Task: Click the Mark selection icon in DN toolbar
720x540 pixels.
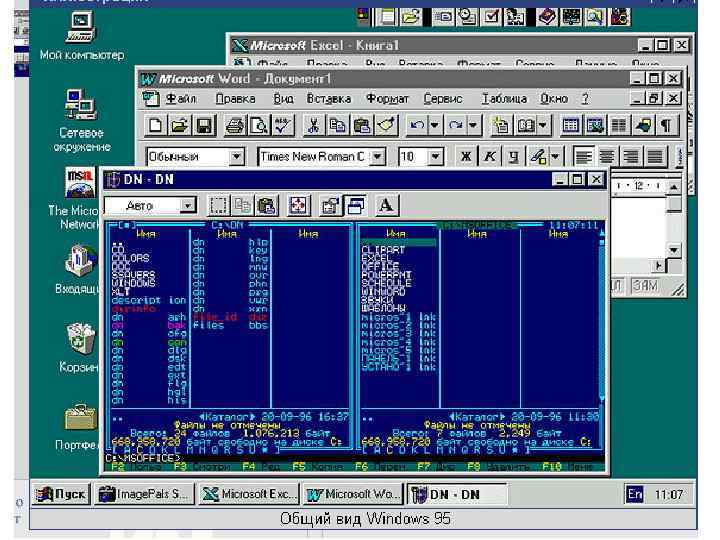Action: click(x=219, y=205)
